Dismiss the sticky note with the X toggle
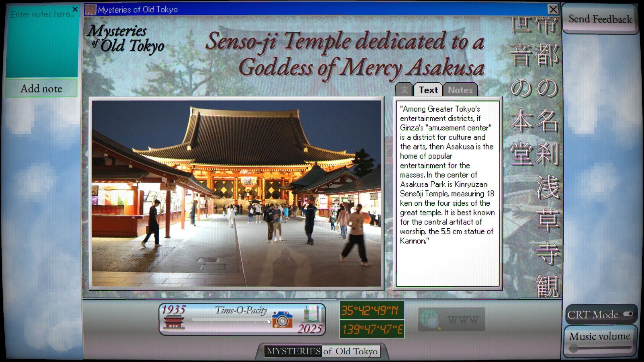Viewport: 644px width, 362px height. (75, 9)
